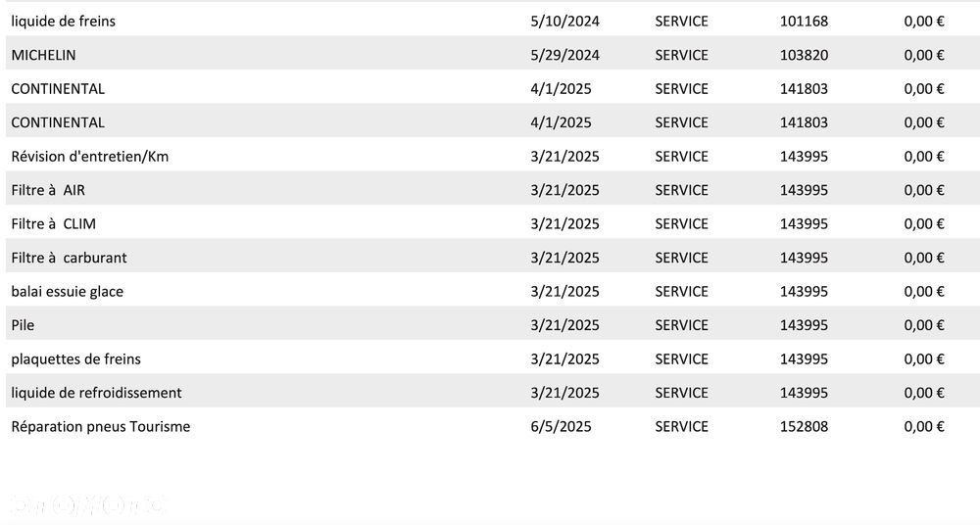
Task: Click mileage value 101168
Action: coord(804,21)
